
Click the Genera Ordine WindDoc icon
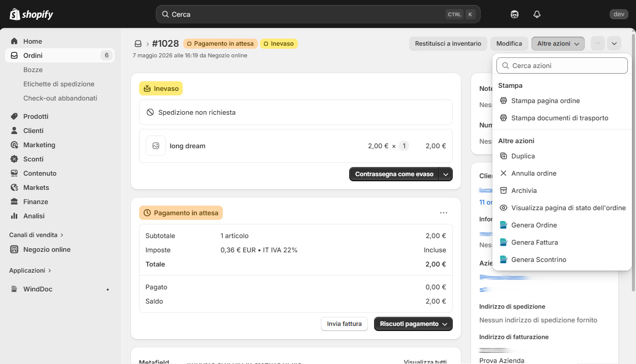click(x=504, y=225)
